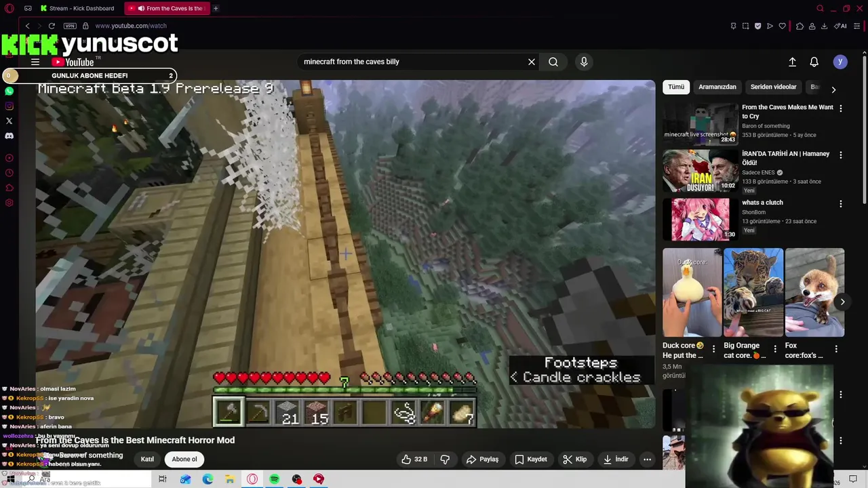Image resolution: width=868 pixels, height=488 pixels.
Task: Open the Duck core short
Action: pos(692,292)
